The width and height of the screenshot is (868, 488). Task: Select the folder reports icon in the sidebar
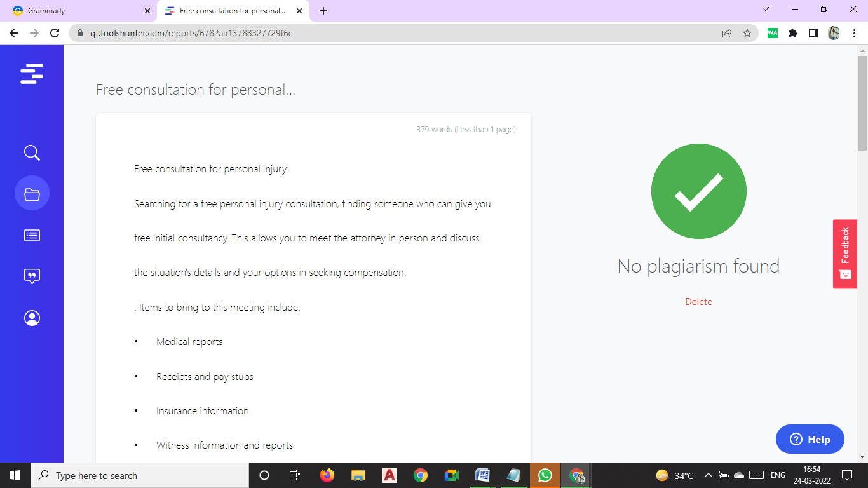click(32, 194)
